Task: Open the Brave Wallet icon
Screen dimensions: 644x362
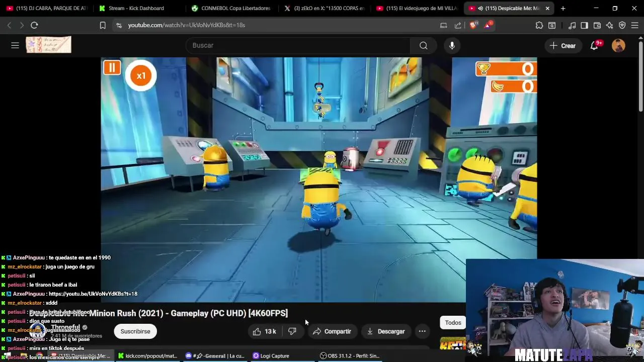Action: [x=597, y=25]
